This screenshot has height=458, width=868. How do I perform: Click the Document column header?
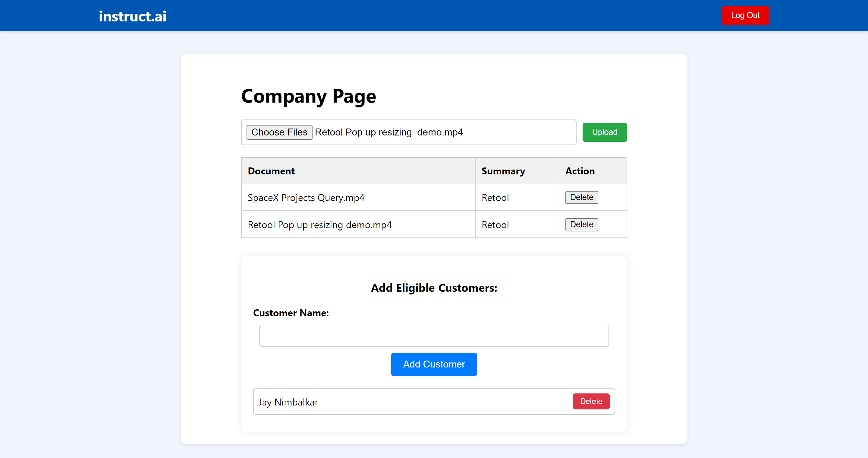(271, 171)
